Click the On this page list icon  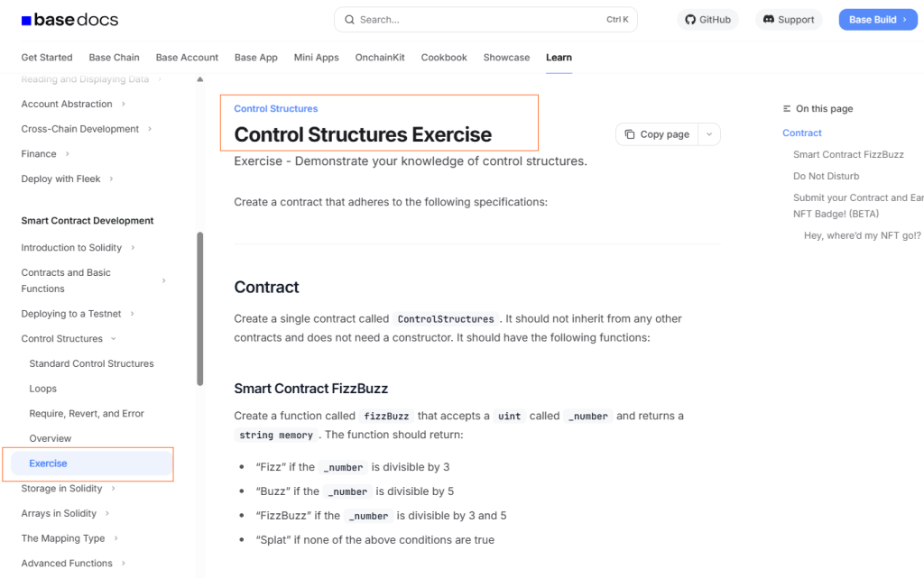[787, 109]
